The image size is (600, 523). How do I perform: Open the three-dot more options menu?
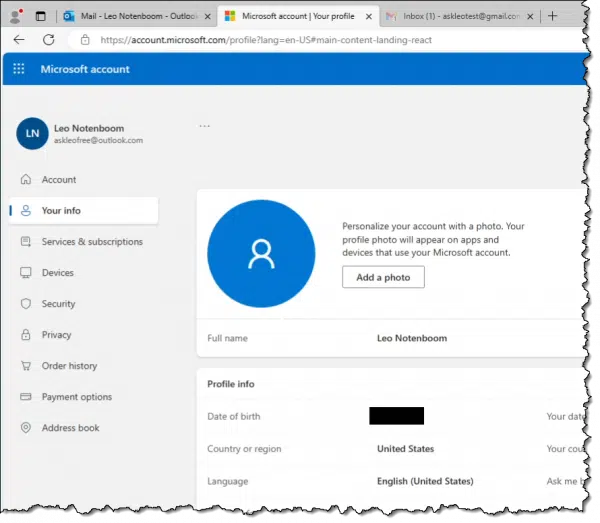point(204,126)
